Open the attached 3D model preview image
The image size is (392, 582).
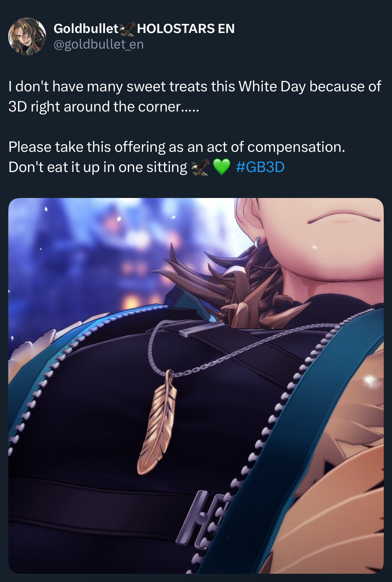[196, 386]
